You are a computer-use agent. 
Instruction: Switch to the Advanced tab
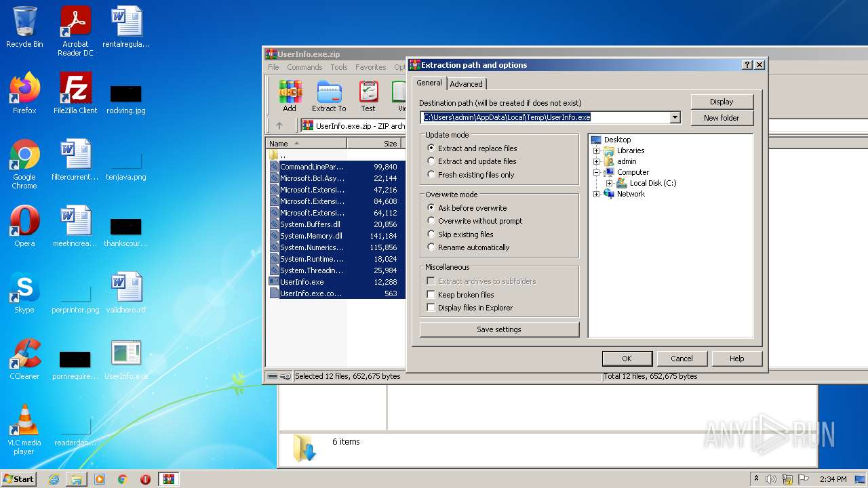tap(467, 84)
